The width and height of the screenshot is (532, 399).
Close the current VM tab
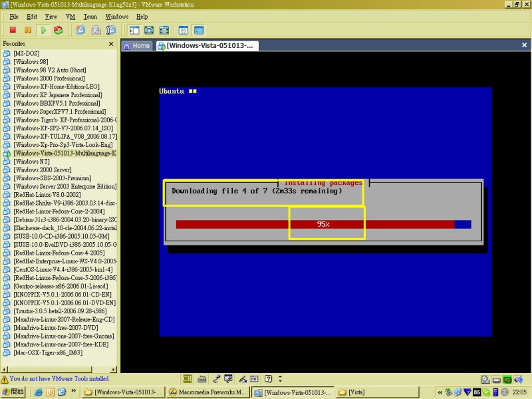pos(524,45)
